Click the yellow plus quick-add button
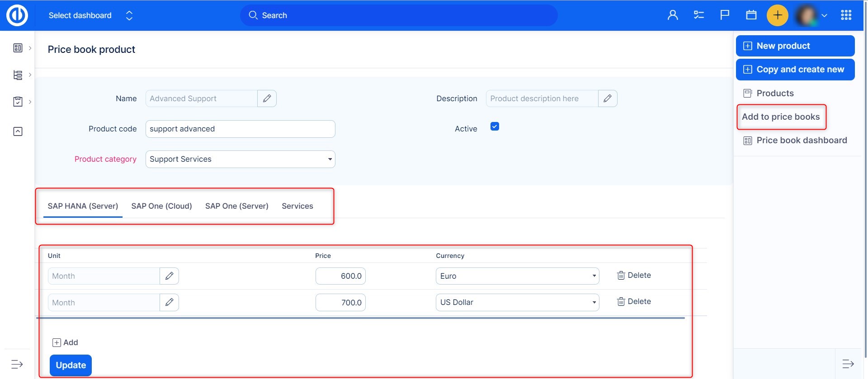 777,15
